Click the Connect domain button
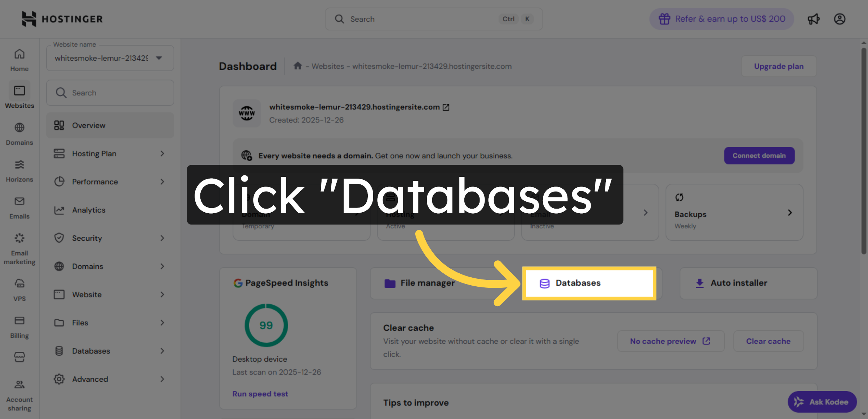 pos(759,155)
